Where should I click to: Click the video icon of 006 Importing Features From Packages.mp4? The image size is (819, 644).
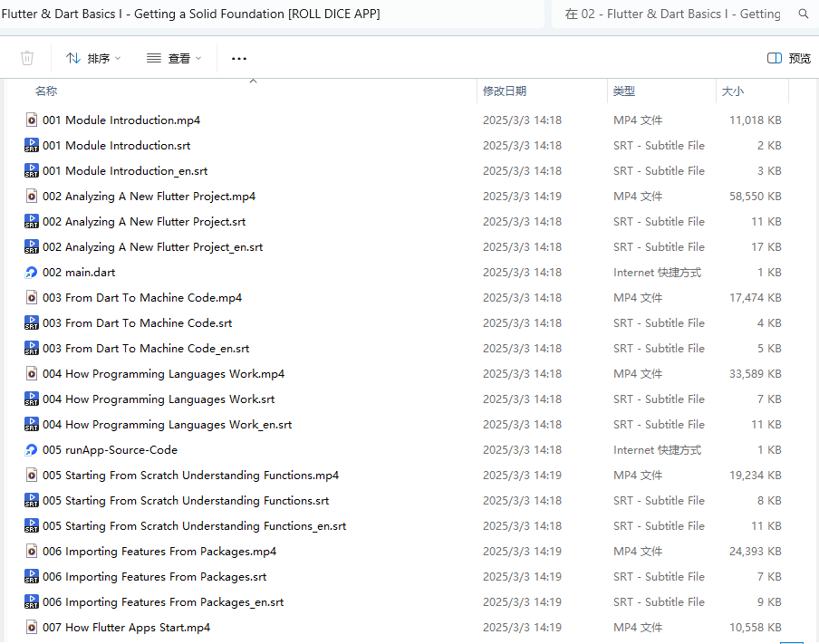click(x=32, y=552)
